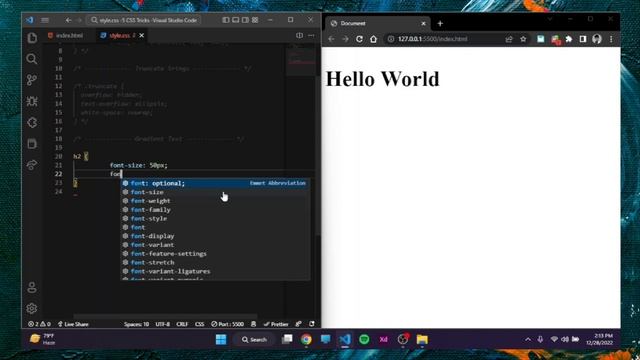The image size is (640, 360).
Task: Open the Source Control view
Action: tap(32, 80)
